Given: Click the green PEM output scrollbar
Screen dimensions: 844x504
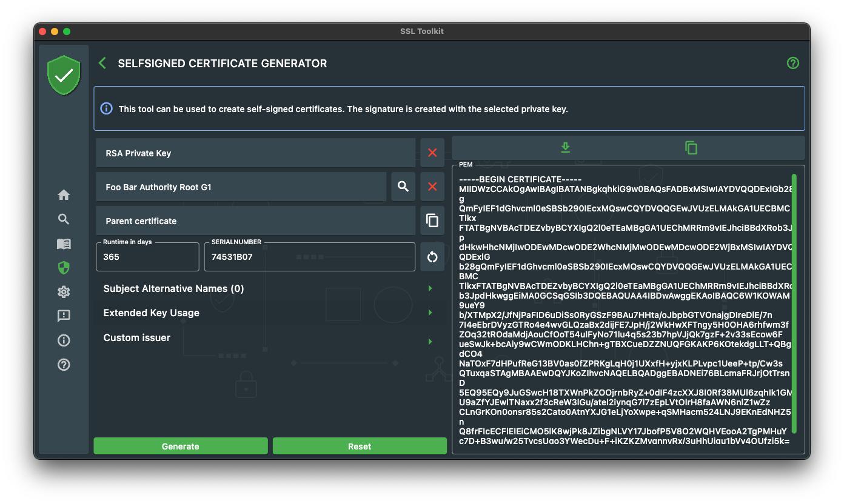Looking at the screenshot, I should pos(794,303).
